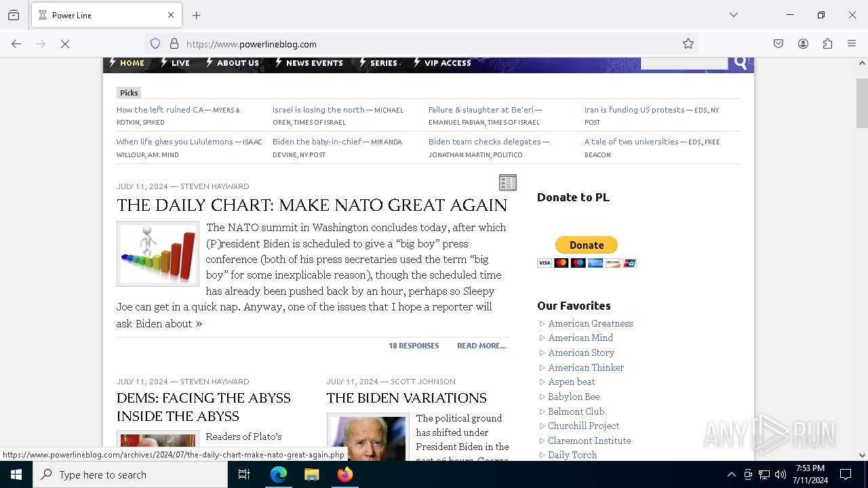Open 'A tale of two universities' pick
868x488 pixels.
[x=631, y=142]
